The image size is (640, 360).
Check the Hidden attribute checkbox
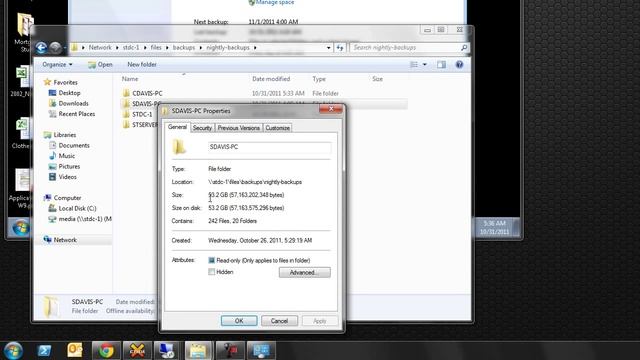tap(211, 272)
